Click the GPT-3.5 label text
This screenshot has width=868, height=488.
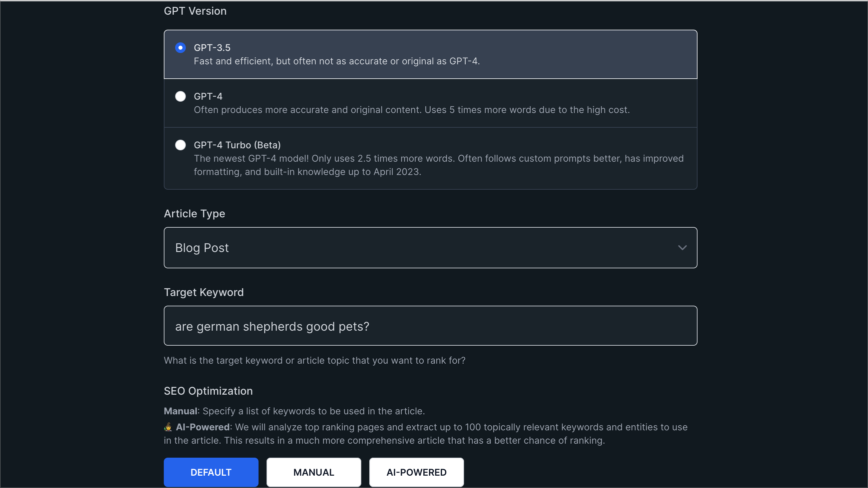click(x=212, y=48)
